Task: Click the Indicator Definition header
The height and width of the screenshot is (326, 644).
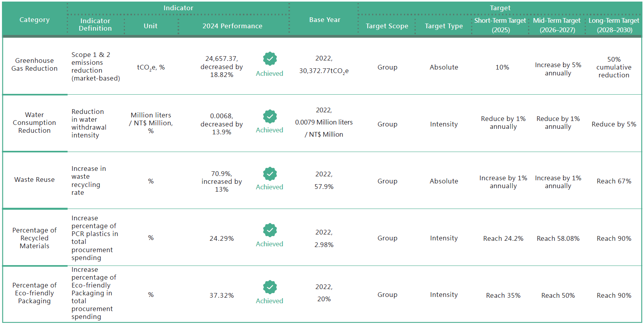Action: tap(95, 24)
